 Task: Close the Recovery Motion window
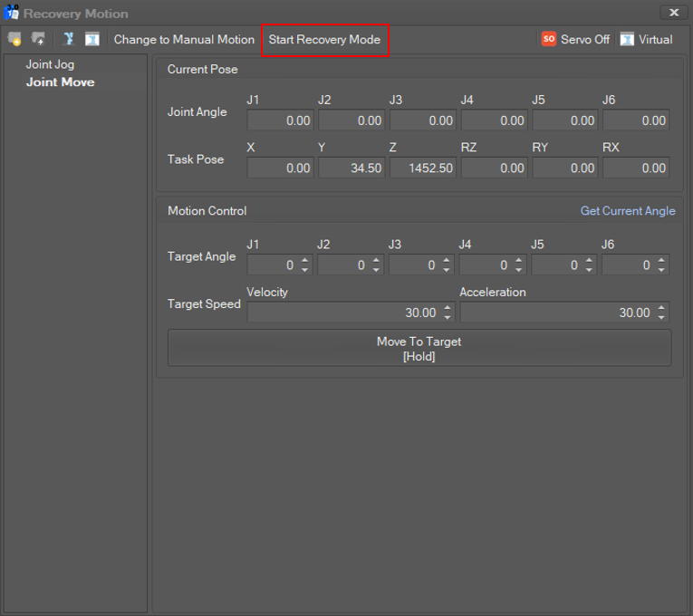tap(673, 13)
